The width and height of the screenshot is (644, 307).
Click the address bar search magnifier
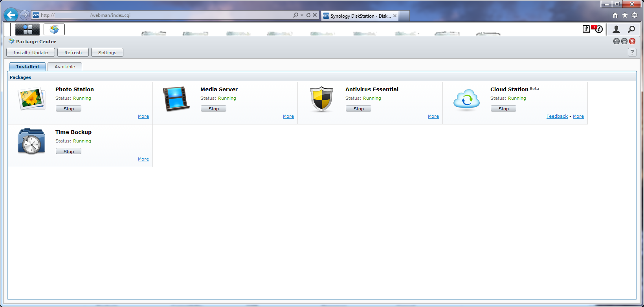point(295,15)
